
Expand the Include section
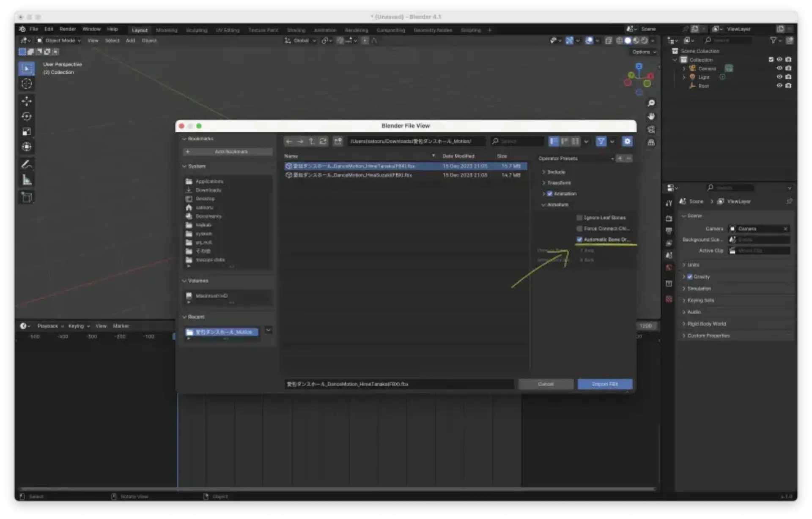click(x=556, y=172)
